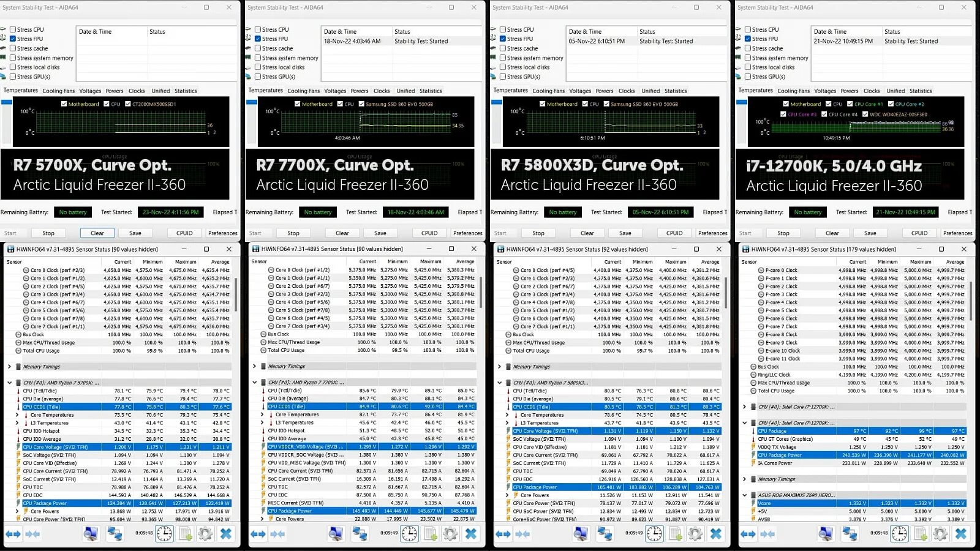Collapse the ASUS ROG MAXIMUS Z690 HERO section
Screen dimensions: 980x551
[x=744, y=495]
